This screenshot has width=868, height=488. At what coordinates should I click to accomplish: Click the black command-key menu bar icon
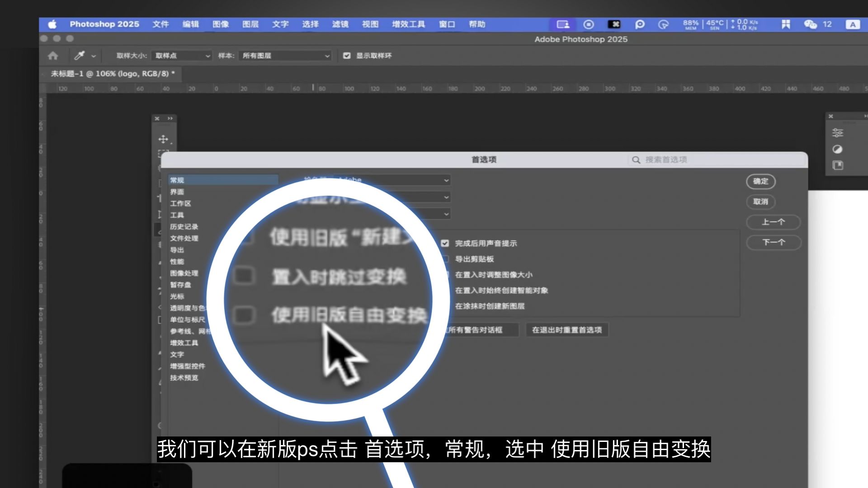[x=614, y=24]
